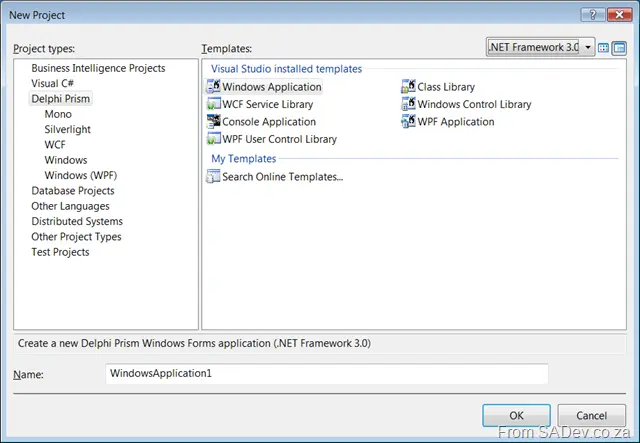Choose Silverlight under Delphi Prism
The image size is (640, 443).
(x=67, y=129)
